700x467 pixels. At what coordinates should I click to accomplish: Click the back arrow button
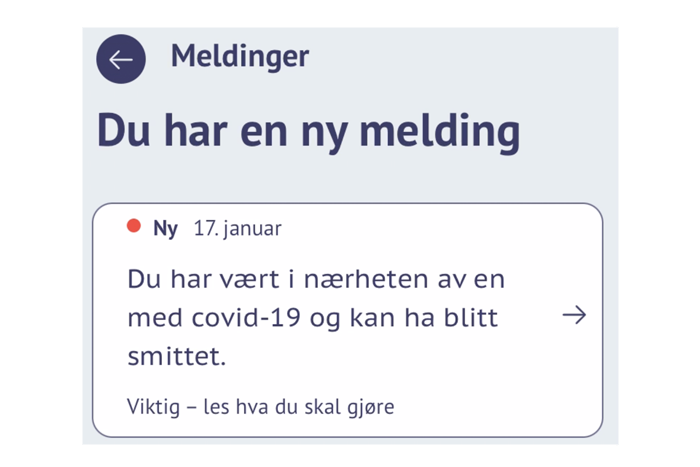coord(121,59)
